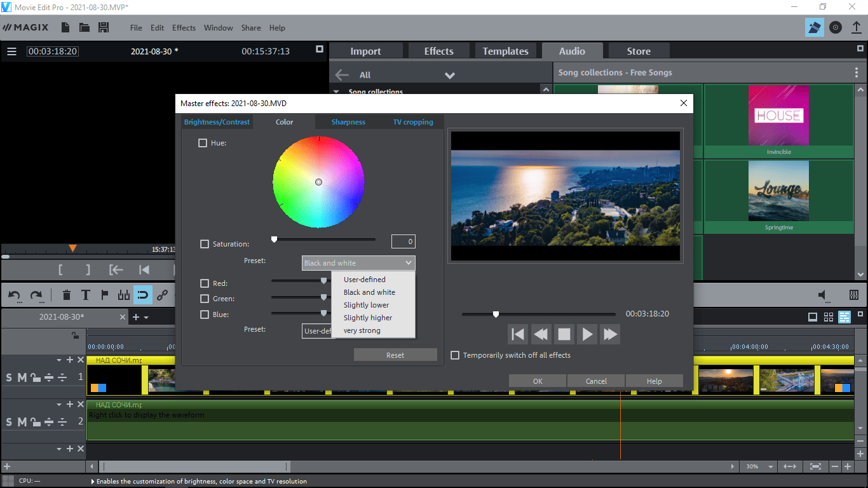The width and height of the screenshot is (868, 488).
Task: Go to beginning in program monitor
Action: 144,269
